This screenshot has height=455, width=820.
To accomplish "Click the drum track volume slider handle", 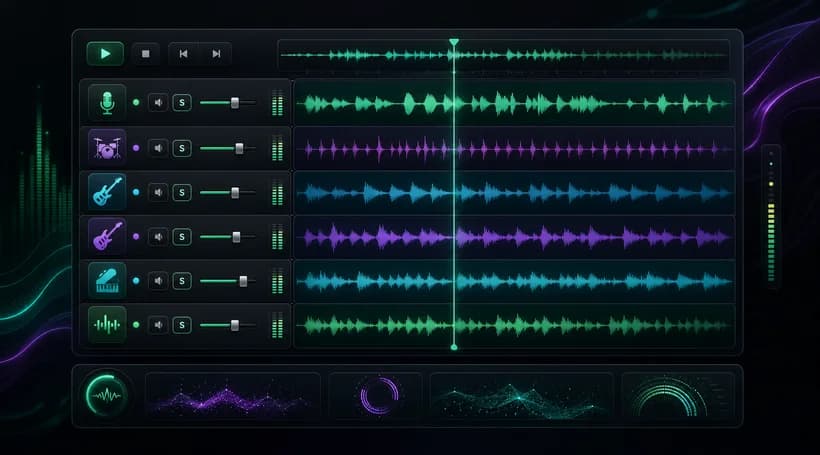I will point(239,148).
